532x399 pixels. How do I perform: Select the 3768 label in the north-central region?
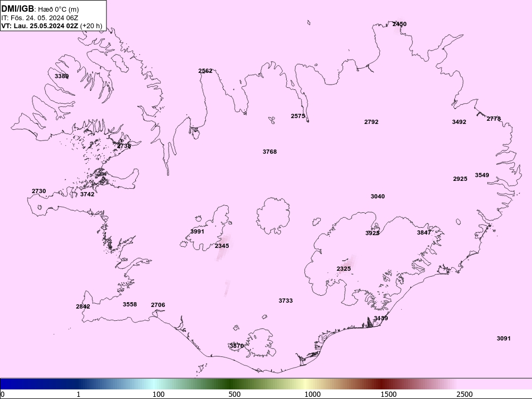pos(270,151)
